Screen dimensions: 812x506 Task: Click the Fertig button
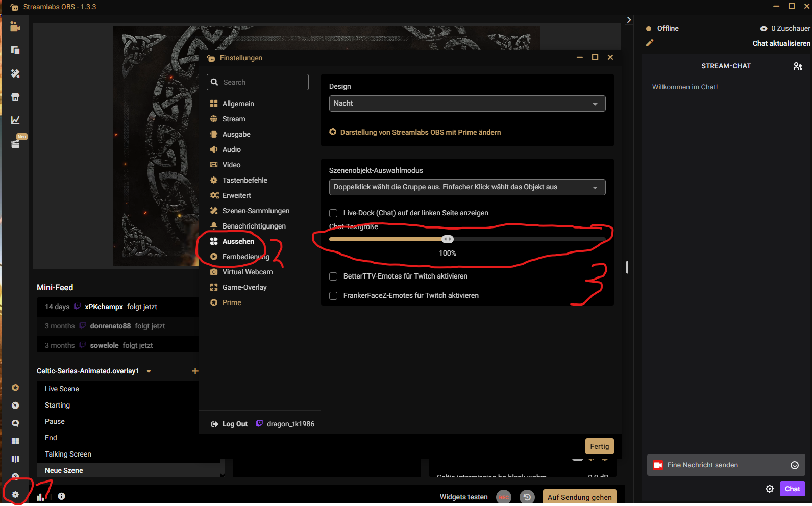pos(599,446)
